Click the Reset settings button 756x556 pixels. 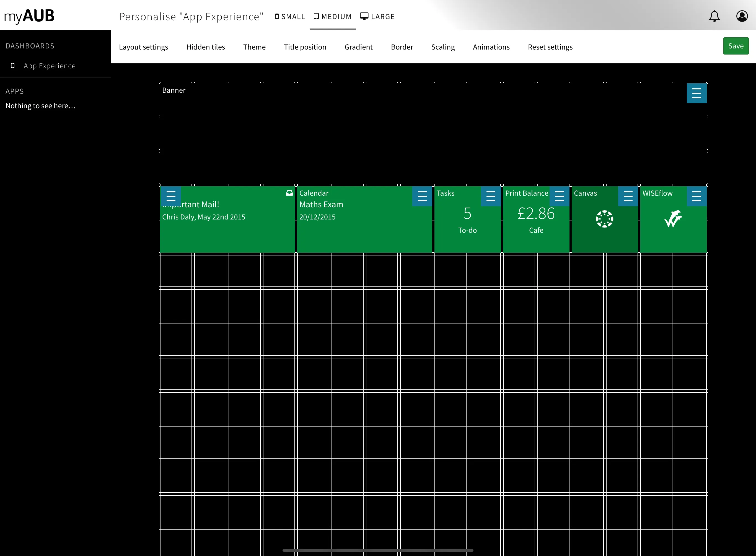pyautogui.click(x=550, y=47)
